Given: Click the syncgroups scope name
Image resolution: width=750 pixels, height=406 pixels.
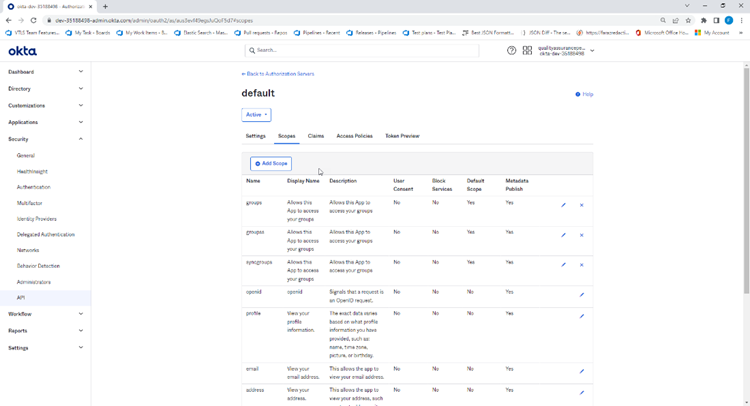Looking at the screenshot, I should [259, 262].
